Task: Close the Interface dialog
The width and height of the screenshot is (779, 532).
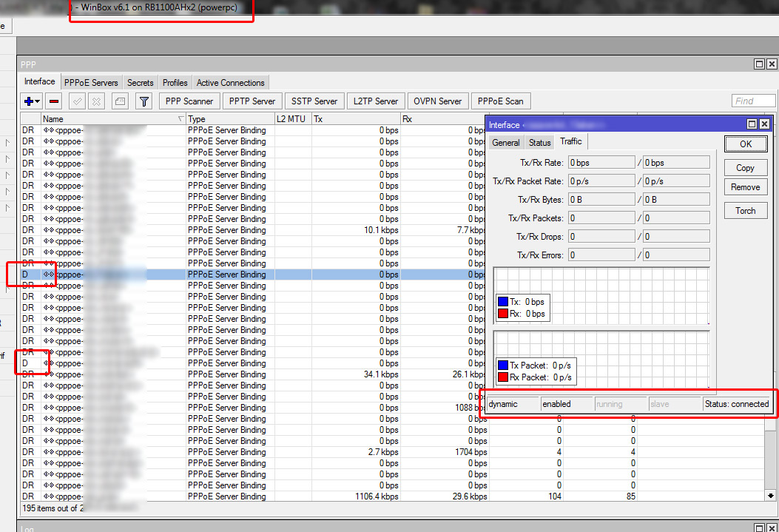Action: (765, 124)
